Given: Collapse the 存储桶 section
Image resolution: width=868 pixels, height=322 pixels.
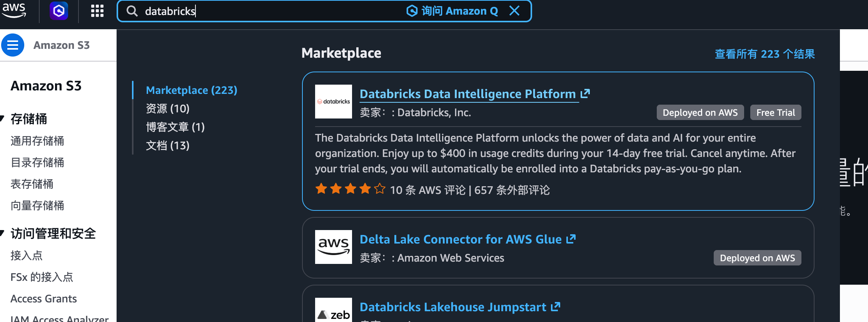Looking at the screenshot, I should [3, 119].
